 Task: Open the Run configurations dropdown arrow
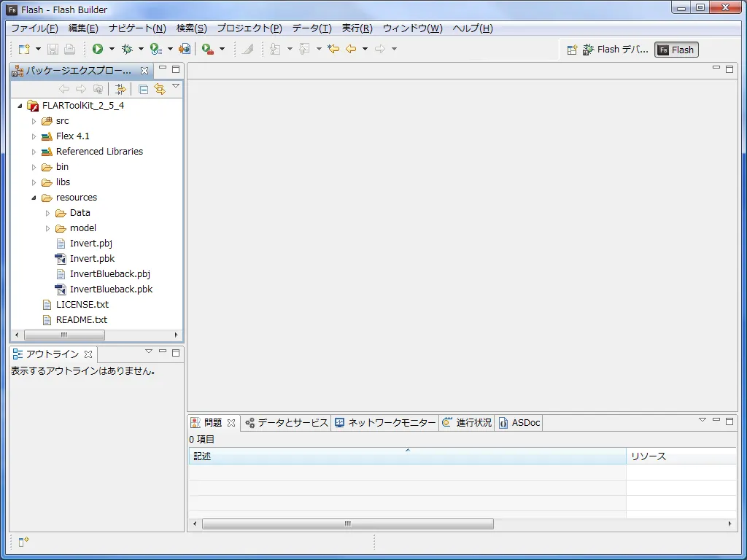tap(112, 49)
